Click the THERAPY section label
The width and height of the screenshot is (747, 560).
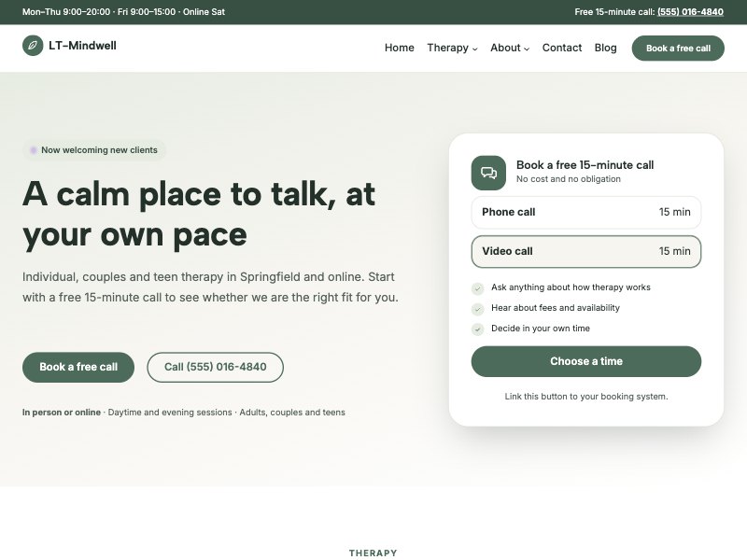tap(373, 553)
